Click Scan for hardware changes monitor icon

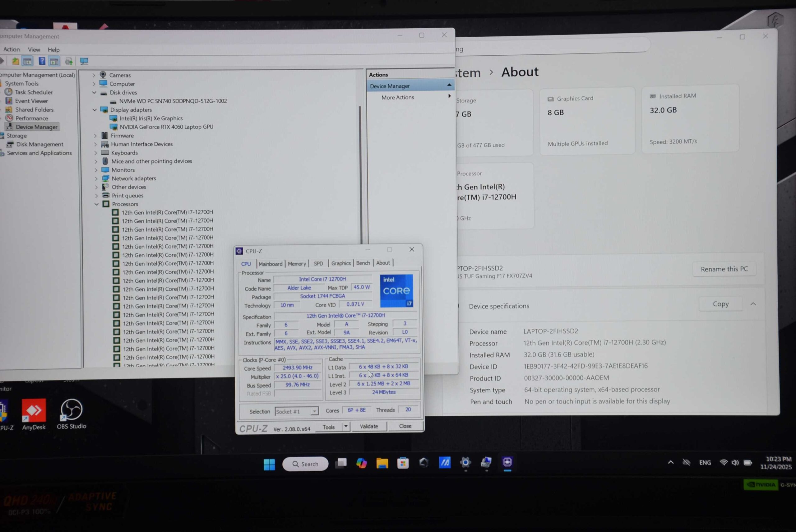click(84, 61)
